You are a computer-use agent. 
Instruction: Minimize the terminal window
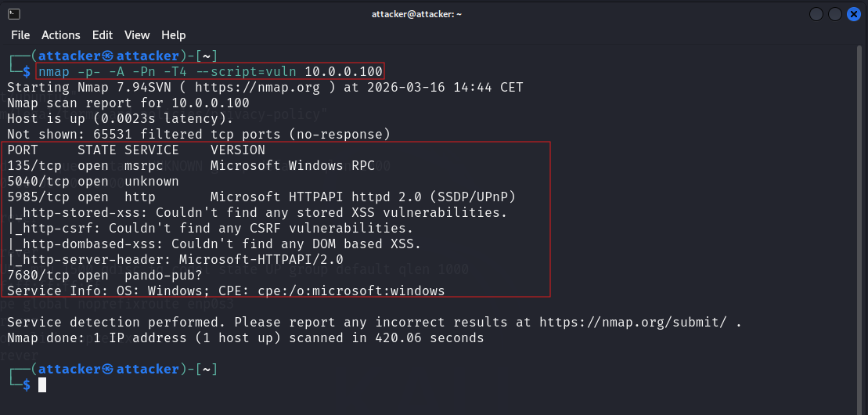point(816,14)
